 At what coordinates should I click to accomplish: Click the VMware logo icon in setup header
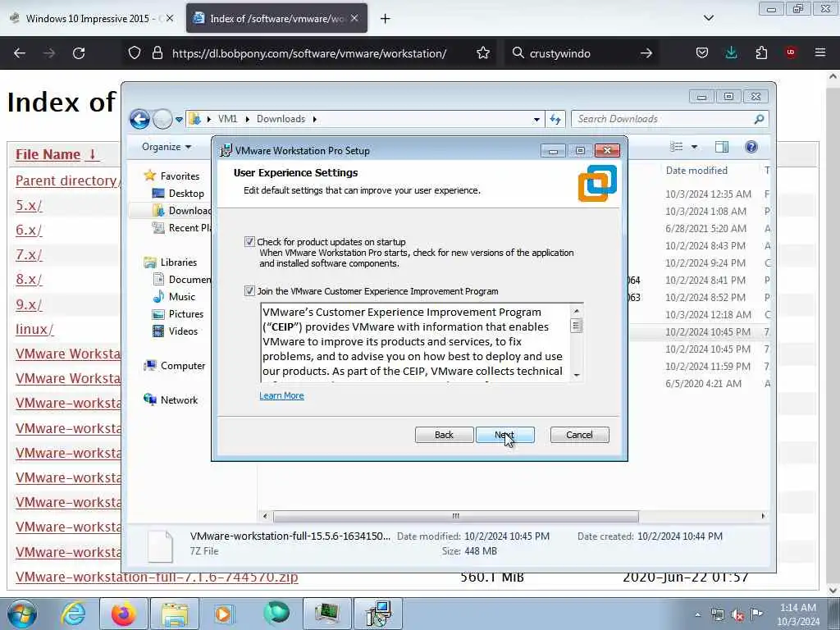(597, 183)
